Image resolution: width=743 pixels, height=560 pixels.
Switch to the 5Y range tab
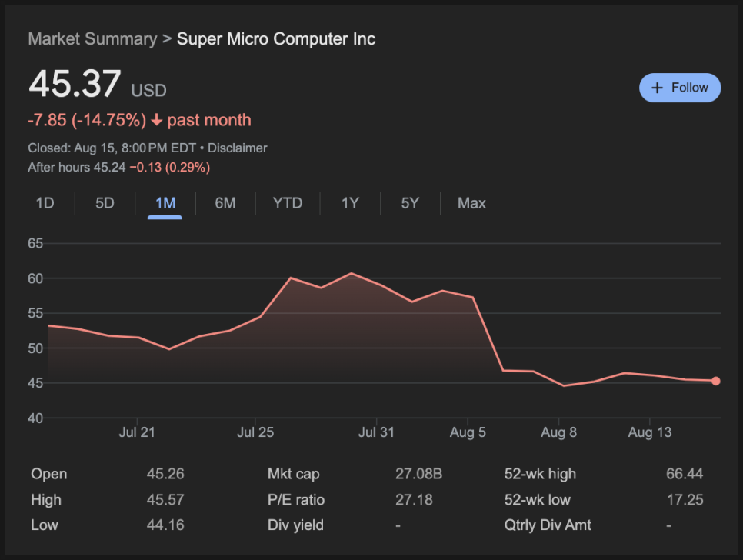410,203
